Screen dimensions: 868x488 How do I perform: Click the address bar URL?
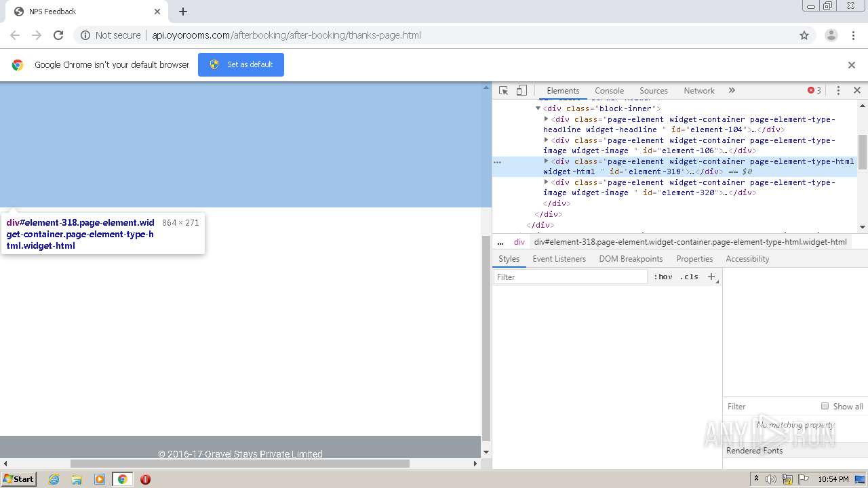pyautogui.click(x=286, y=35)
